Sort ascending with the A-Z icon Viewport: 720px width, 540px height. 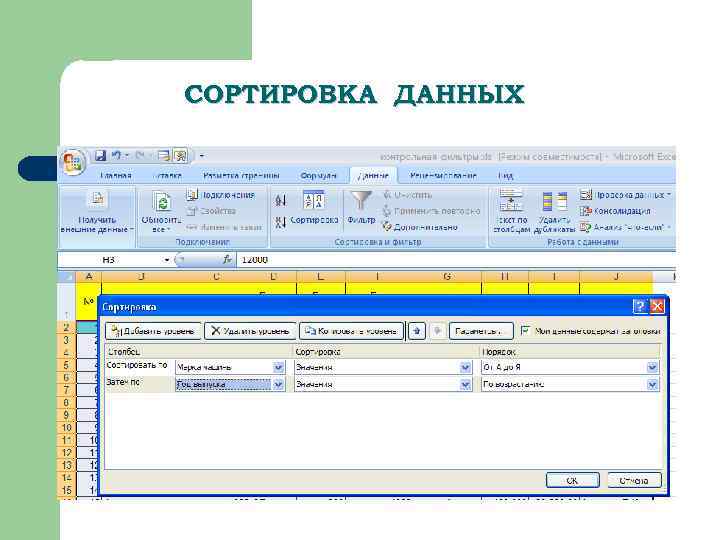pos(281,201)
